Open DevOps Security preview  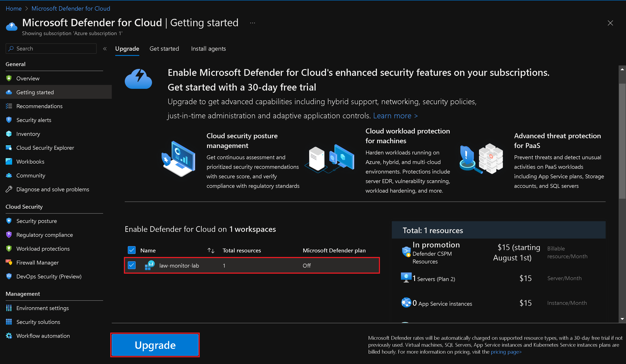[x=49, y=276]
